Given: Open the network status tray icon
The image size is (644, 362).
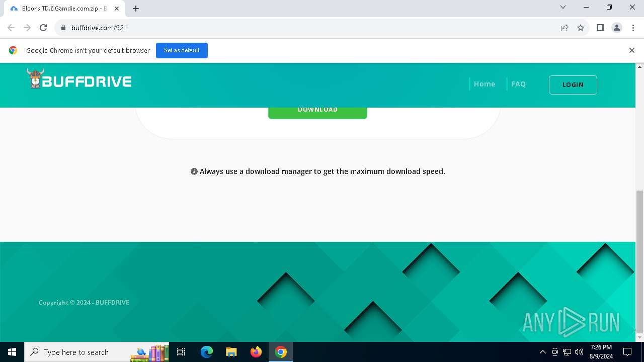Looking at the screenshot, I should click(567, 352).
